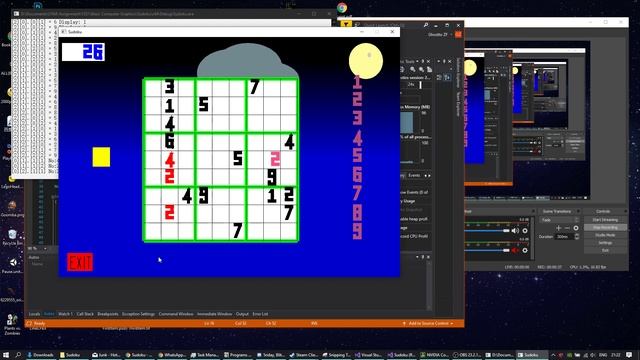Screen dimensions: 640x360
Task: Mute desktop audio speaker icon in OBS mixer
Action: point(516,231)
